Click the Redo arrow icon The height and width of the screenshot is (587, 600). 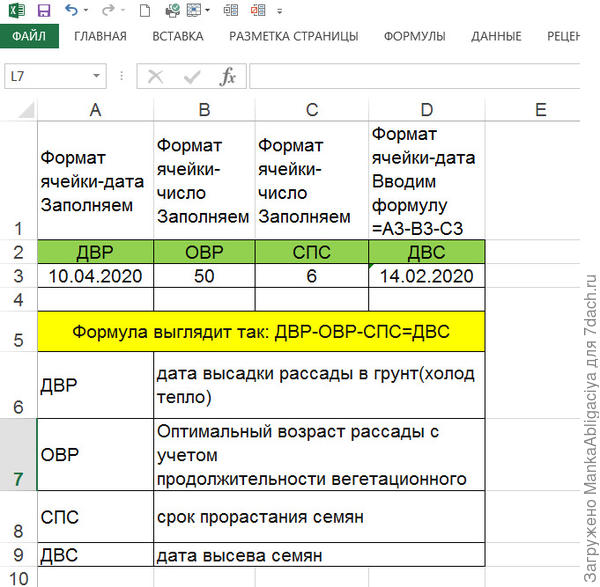point(107,11)
